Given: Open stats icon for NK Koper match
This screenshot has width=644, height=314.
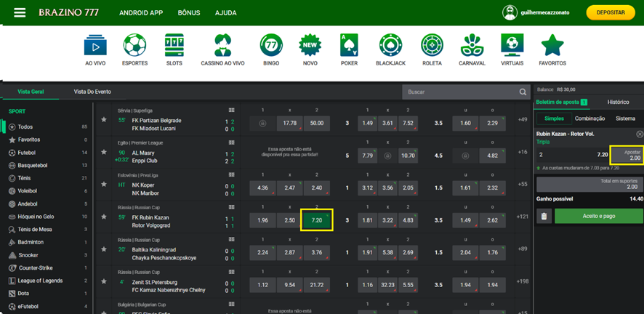Looking at the screenshot, I should point(232,175).
